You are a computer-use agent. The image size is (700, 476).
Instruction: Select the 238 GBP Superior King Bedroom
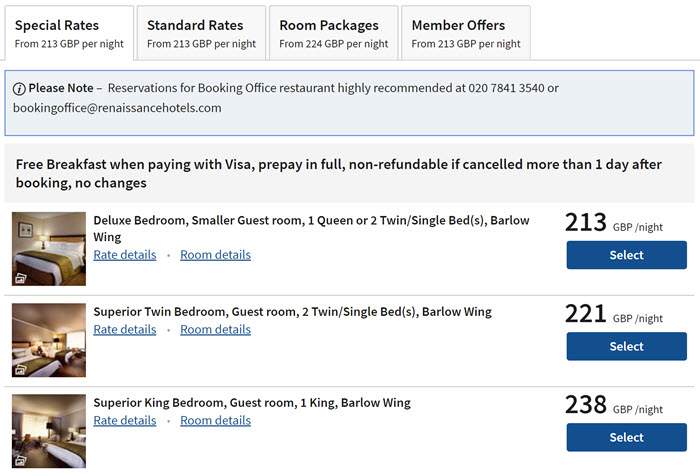(626, 437)
